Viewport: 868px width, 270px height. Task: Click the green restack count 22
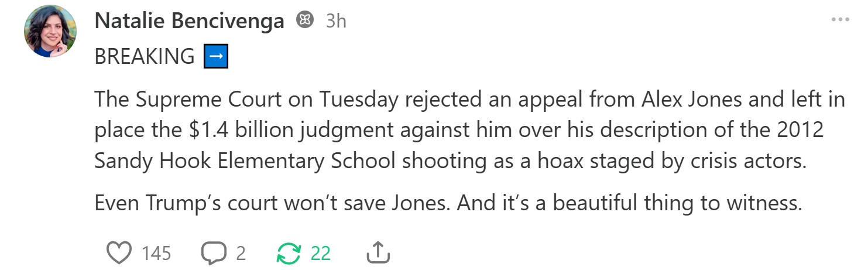[321, 254]
